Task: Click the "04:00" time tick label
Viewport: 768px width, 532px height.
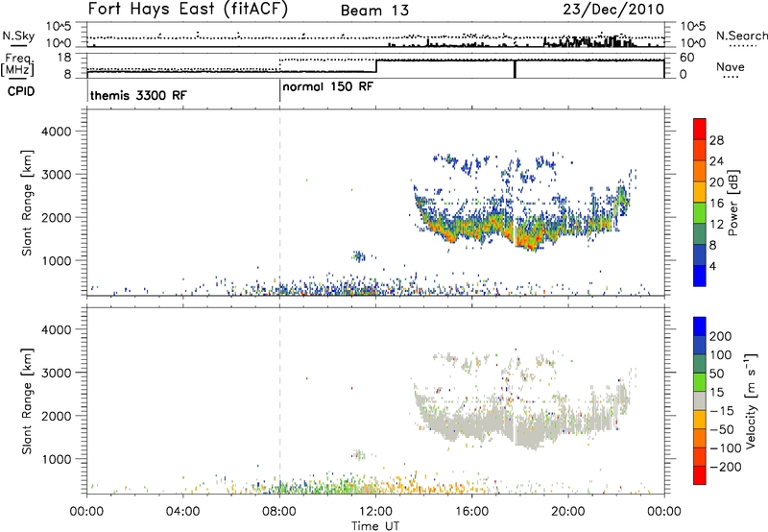Action: pos(182,512)
